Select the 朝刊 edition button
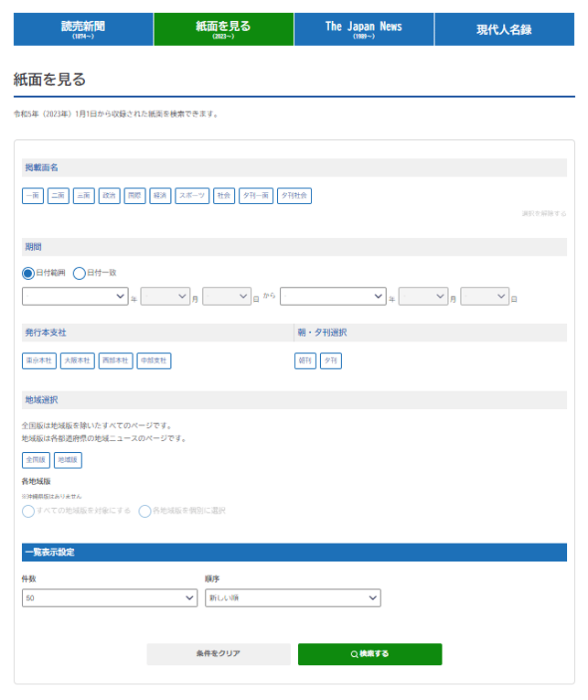Viewport: 588px width, 700px height. (x=305, y=361)
